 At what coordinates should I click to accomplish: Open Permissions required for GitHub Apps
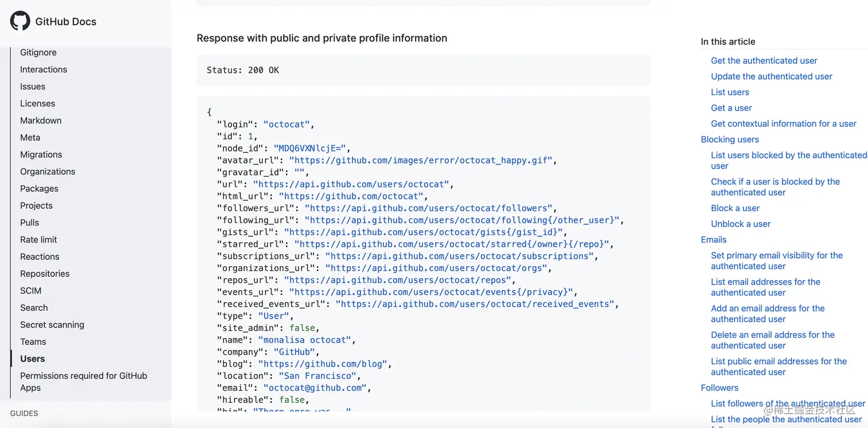click(x=84, y=382)
